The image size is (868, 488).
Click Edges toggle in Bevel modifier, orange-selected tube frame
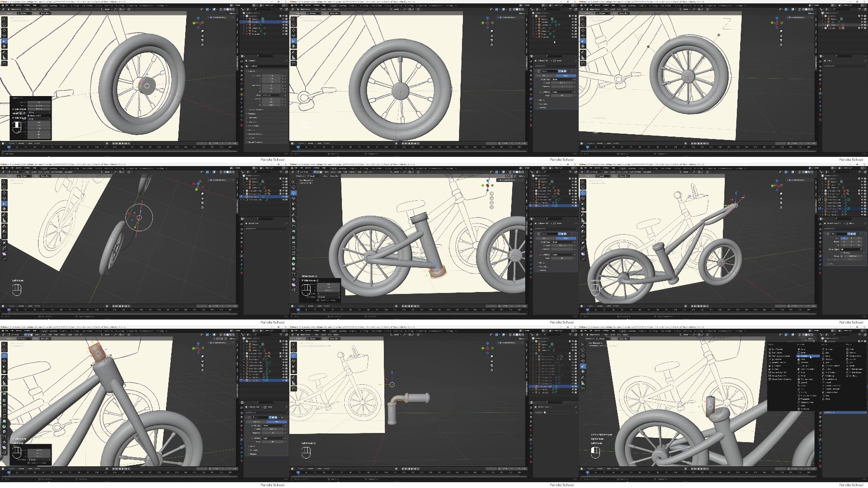click(566, 238)
